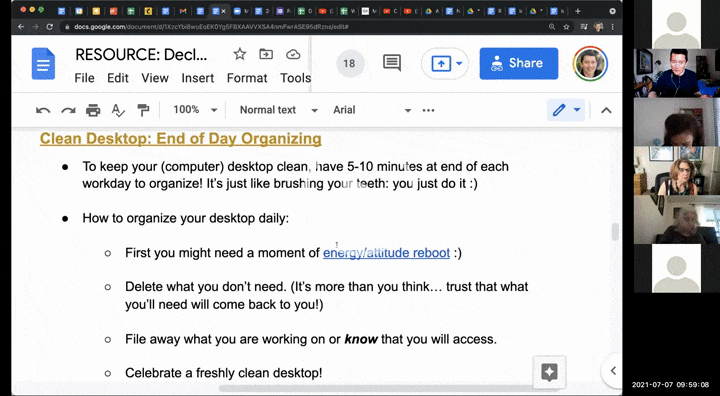Follow the energy/attitude reboot link
This screenshot has width=720, height=396.
(386, 253)
